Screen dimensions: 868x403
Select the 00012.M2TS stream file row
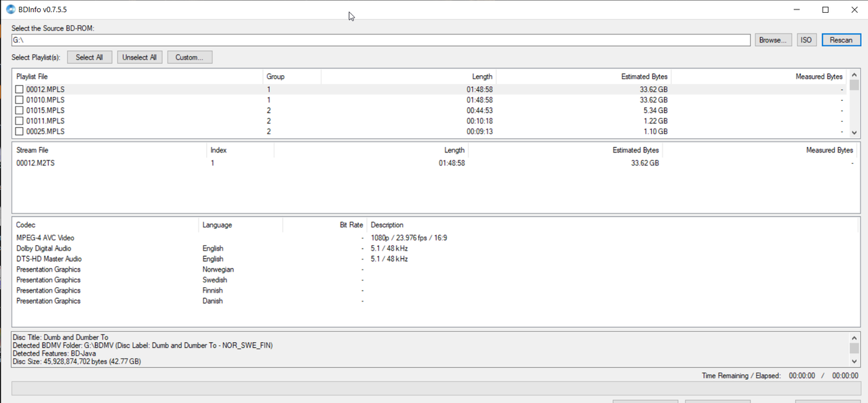coord(435,163)
